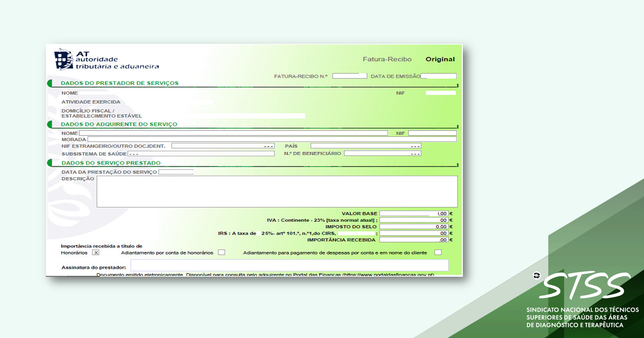Select the Original document tab

[x=440, y=59]
